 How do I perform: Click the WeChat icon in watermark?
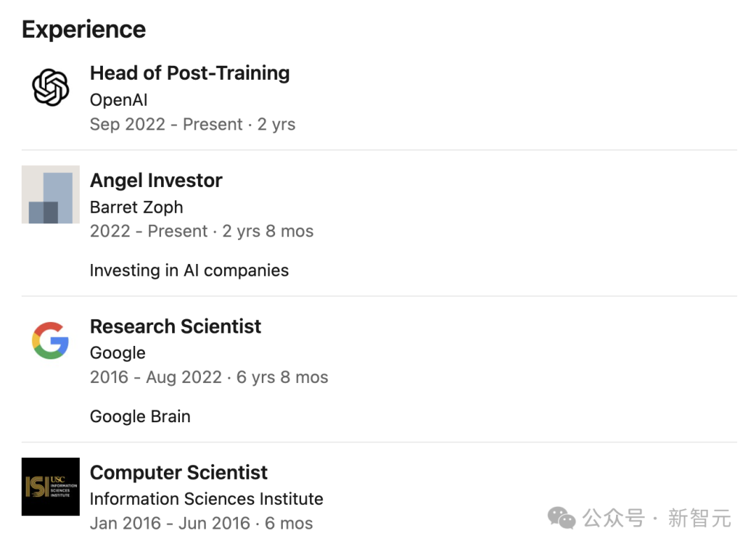tap(561, 518)
